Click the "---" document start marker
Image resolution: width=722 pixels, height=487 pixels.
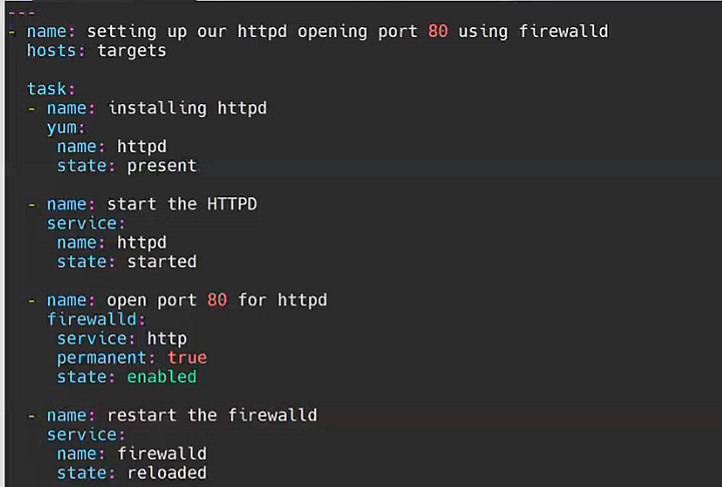(22, 12)
